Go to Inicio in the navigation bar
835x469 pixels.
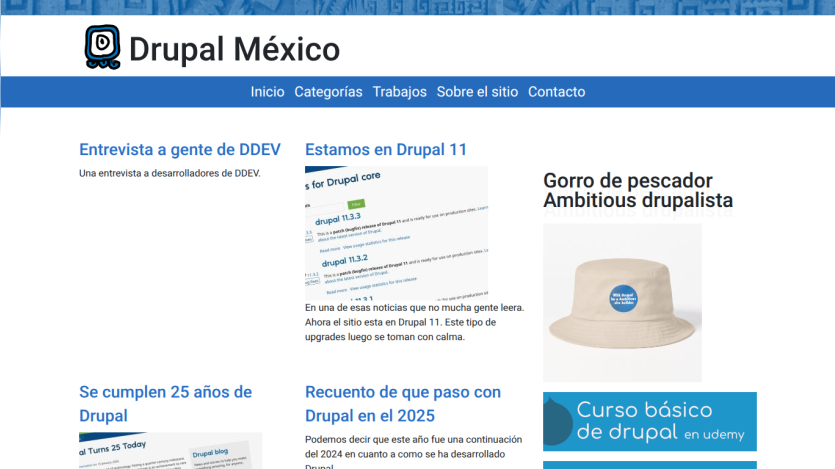tap(267, 92)
